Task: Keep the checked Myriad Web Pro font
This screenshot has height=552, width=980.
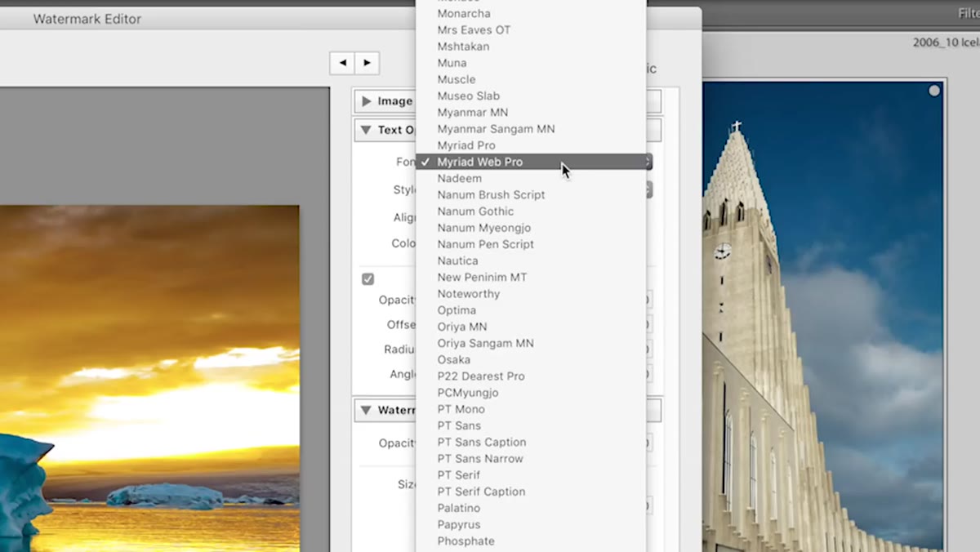Action: tap(531, 162)
